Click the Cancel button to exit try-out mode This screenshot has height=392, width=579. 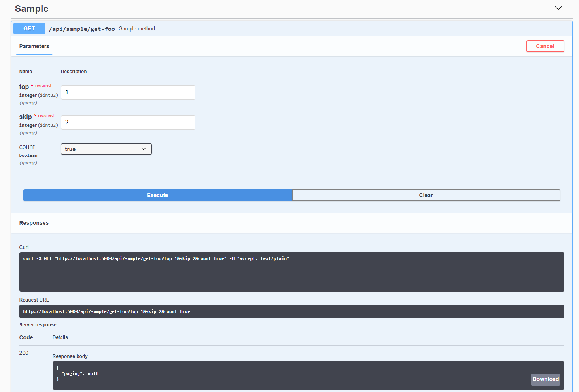pyautogui.click(x=545, y=46)
